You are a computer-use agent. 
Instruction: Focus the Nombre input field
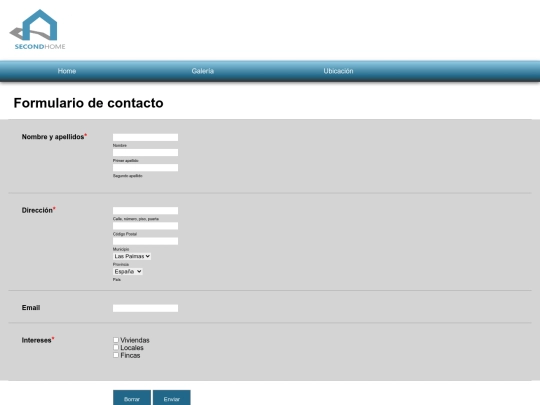tap(145, 137)
